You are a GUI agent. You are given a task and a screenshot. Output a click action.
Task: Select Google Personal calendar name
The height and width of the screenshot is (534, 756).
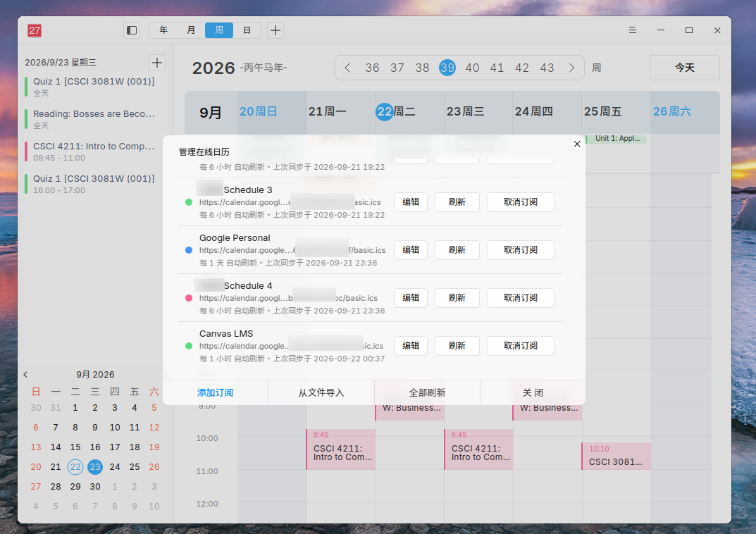(235, 238)
